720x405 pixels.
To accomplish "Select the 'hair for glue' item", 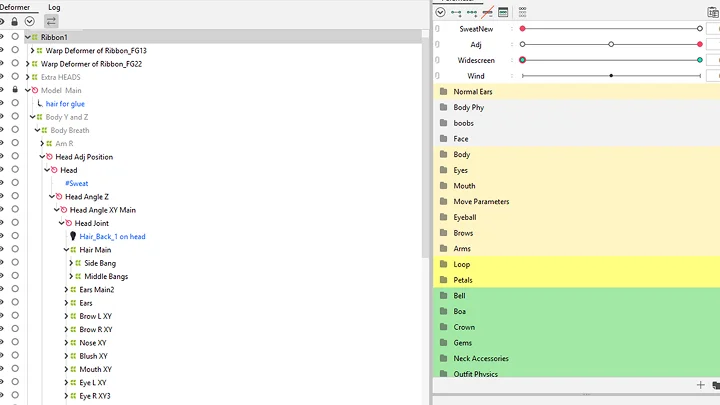I will (x=65, y=104).
